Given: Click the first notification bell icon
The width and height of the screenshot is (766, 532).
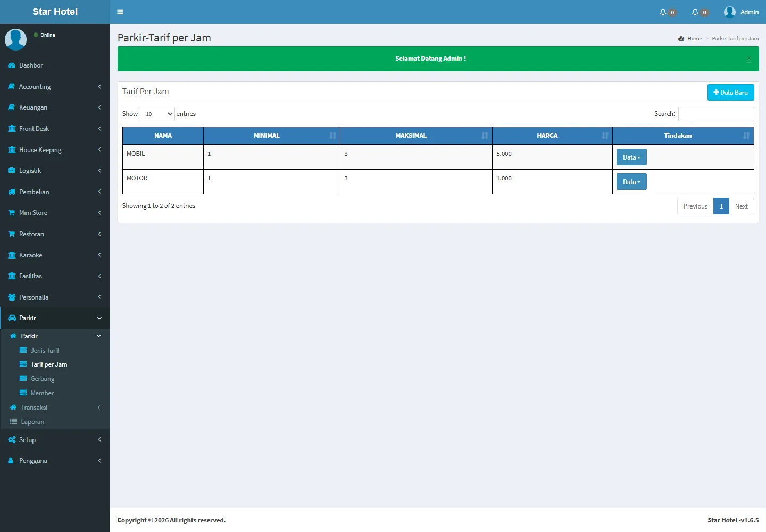Looking at the screenshot, I should pos(663,12).
